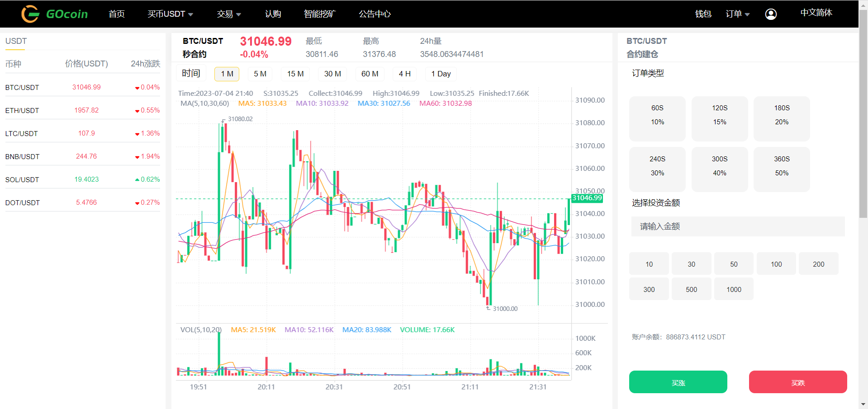Pick the 1000 investment amount
The width and height of the screenshot is (868, 409).
734,289
